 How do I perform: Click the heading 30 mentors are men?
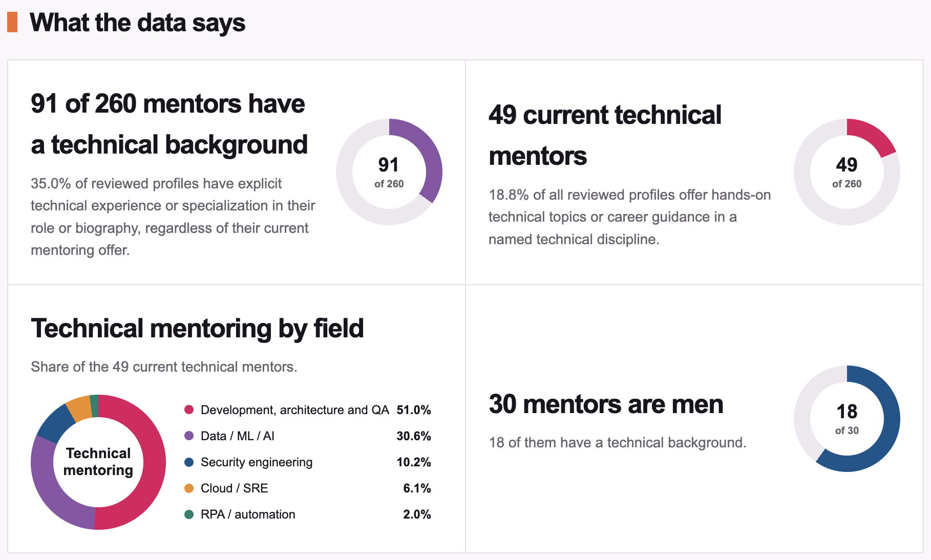(606, 404)
